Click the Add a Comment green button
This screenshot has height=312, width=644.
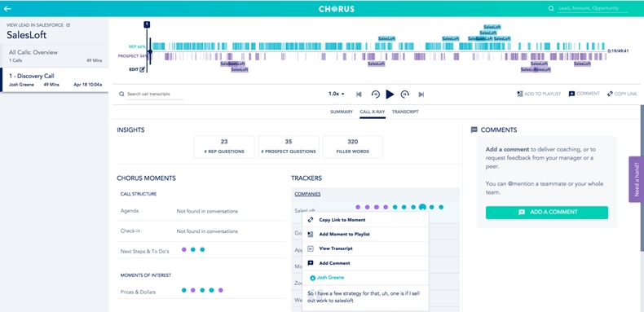click(547, 213)
